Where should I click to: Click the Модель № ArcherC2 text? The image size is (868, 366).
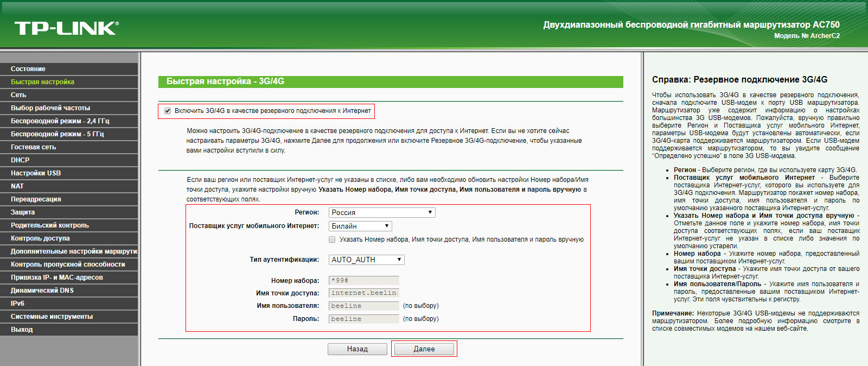coord(807,36)
